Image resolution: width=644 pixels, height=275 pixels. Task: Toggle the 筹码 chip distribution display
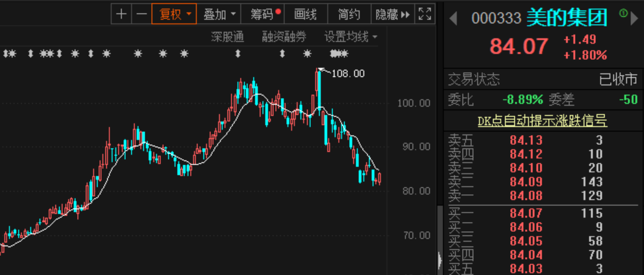point(262,14)
